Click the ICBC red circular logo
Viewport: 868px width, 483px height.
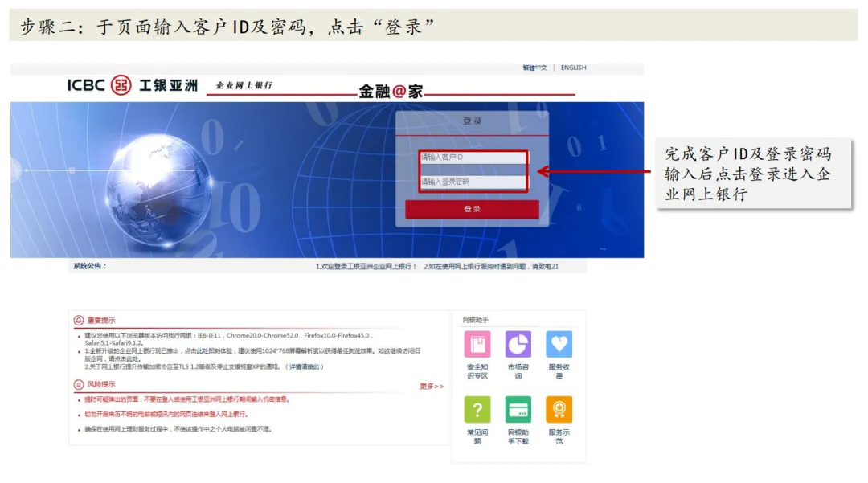pos(121,85)
